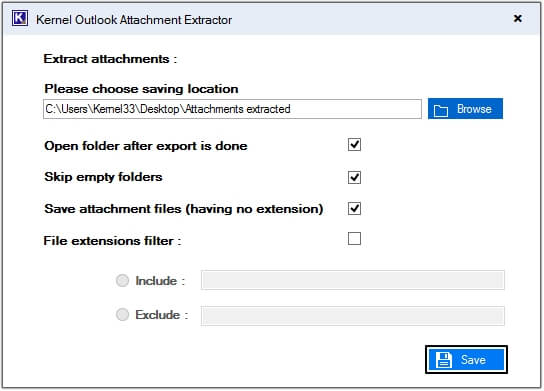
Task: Close the Attachment Extractor dialog
Action: click(x=518, y=18)
